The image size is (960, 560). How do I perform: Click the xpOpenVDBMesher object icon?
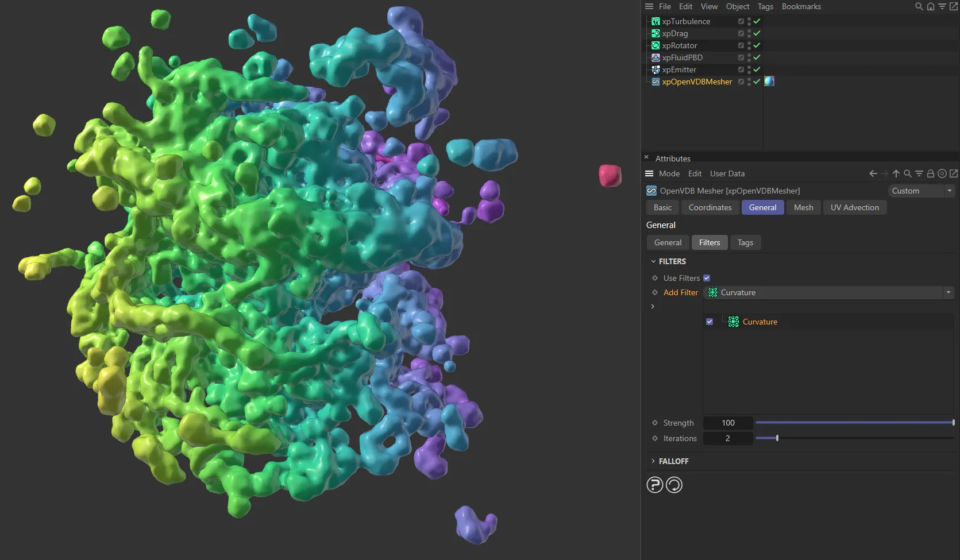[x=656, y=82]
